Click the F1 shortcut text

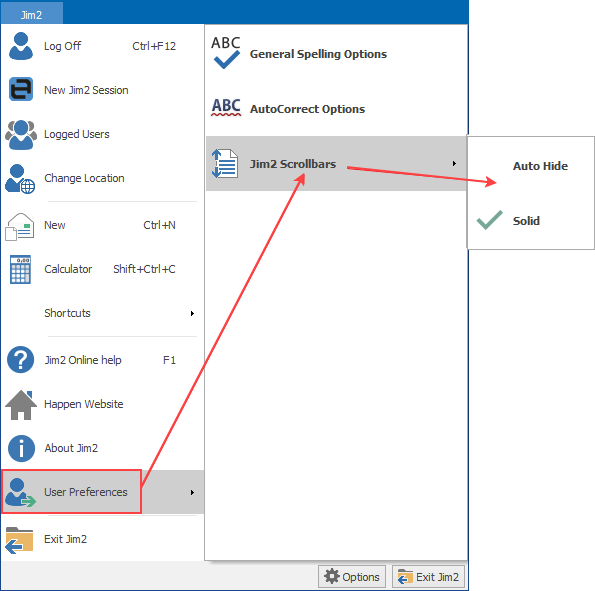pyautogui.click(x=169, y=360)
